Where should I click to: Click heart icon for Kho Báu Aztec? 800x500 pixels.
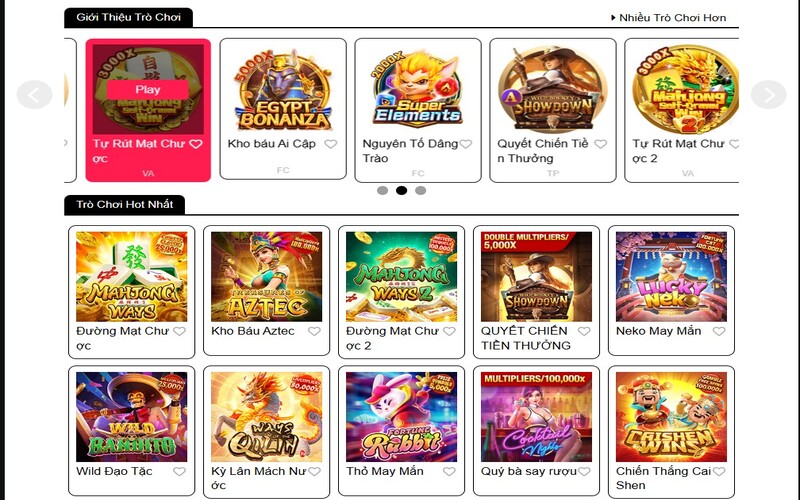click(x=314, y=331)
